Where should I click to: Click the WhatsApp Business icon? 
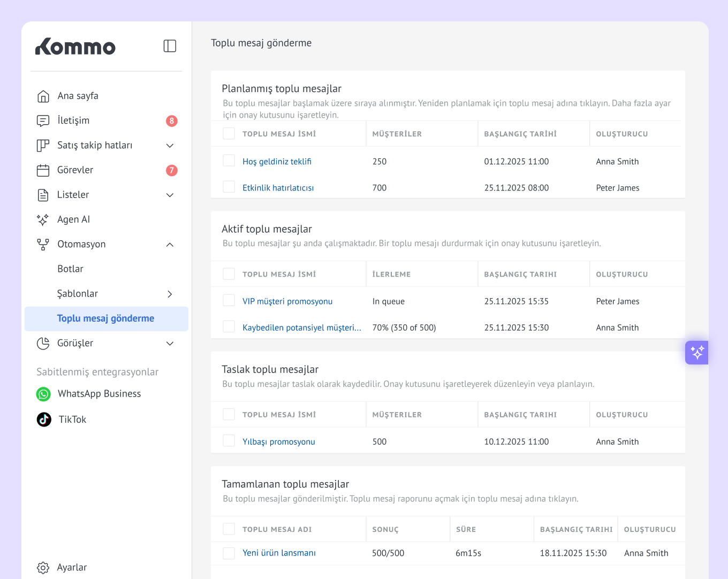coord(43,394)
